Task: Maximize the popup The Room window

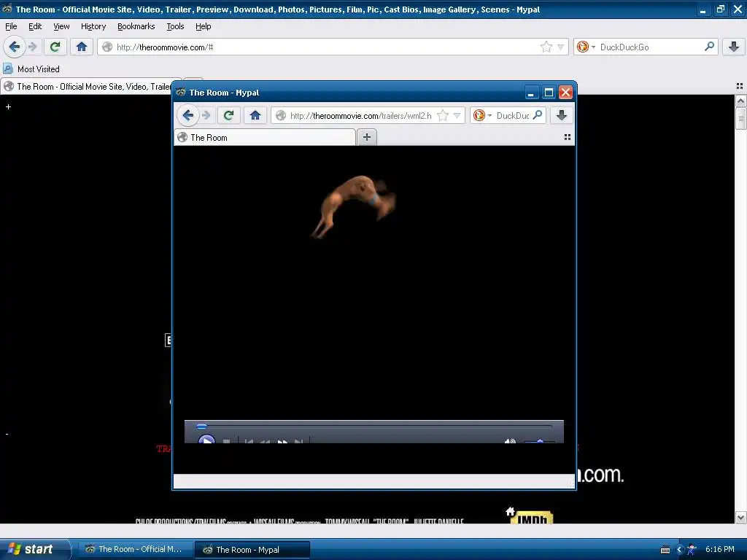Action: click(x=549, y=93)
